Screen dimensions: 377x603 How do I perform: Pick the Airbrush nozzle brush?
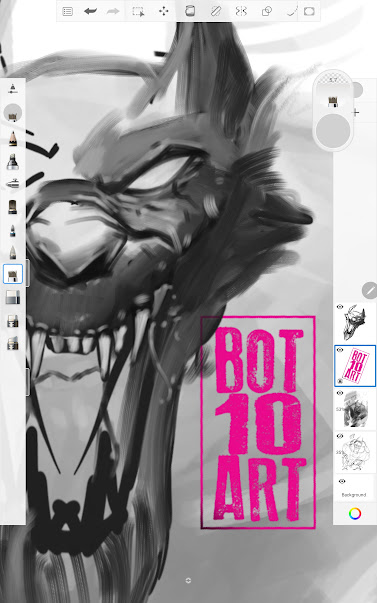point(13,162)
